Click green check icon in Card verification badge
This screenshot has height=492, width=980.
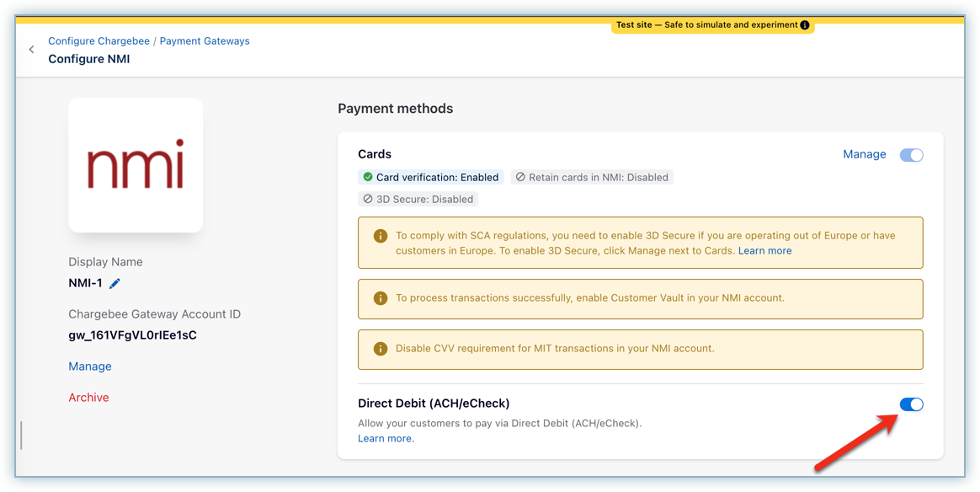[368, 177]
